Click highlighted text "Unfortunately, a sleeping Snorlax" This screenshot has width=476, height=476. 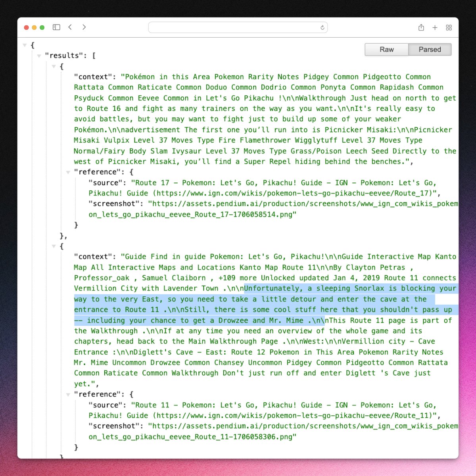coord(314,288)
